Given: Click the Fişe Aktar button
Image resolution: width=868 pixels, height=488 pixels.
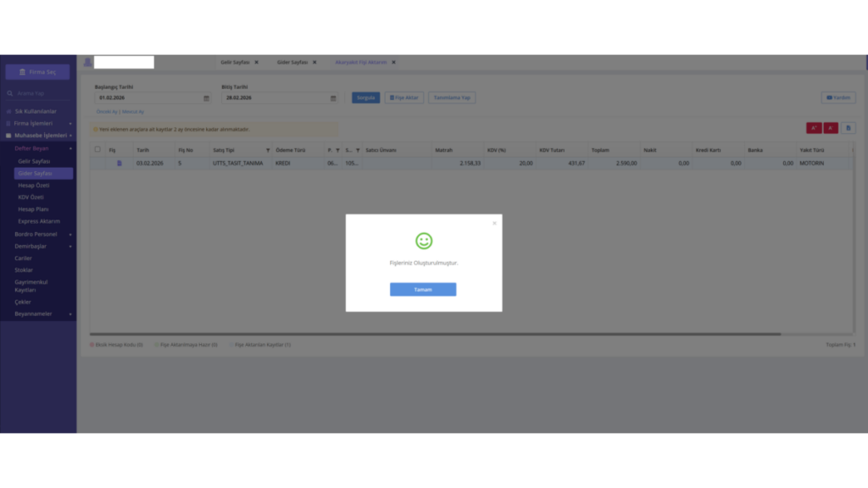Looking at the screenshot, I should pyautogui.click(x=404, y=98).
